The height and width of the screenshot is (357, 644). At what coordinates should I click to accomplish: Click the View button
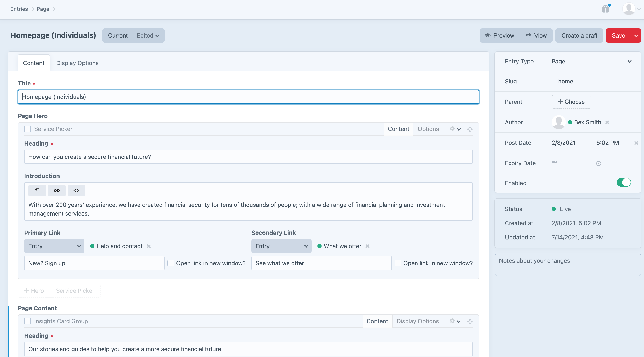click(x=536, y=35)
